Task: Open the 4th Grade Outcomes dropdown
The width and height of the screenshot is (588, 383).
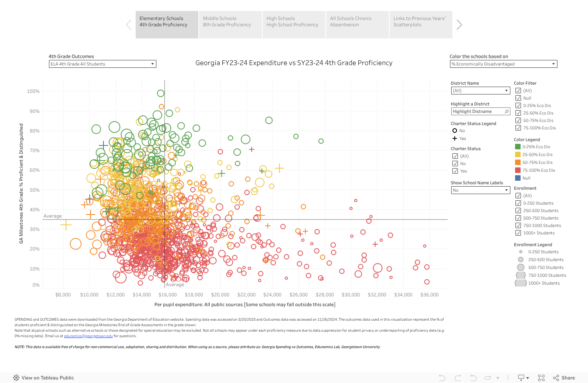Action: [x=103, y=64]
